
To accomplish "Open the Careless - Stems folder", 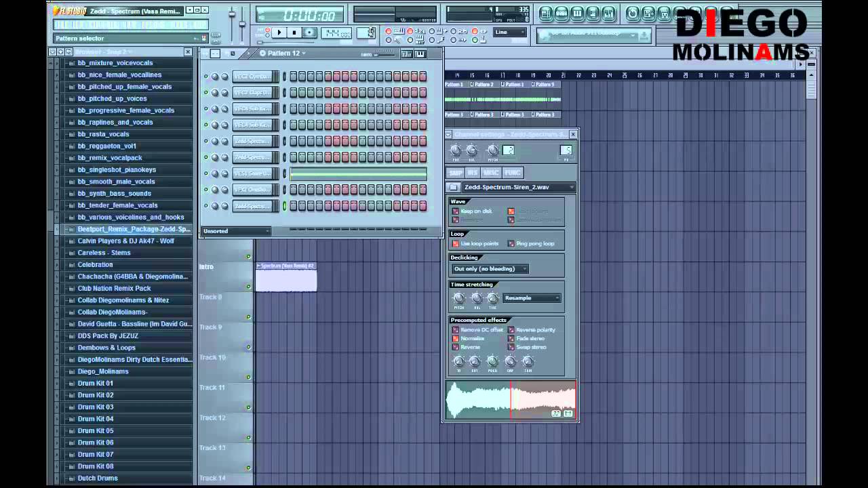I will tap(104, 253).
